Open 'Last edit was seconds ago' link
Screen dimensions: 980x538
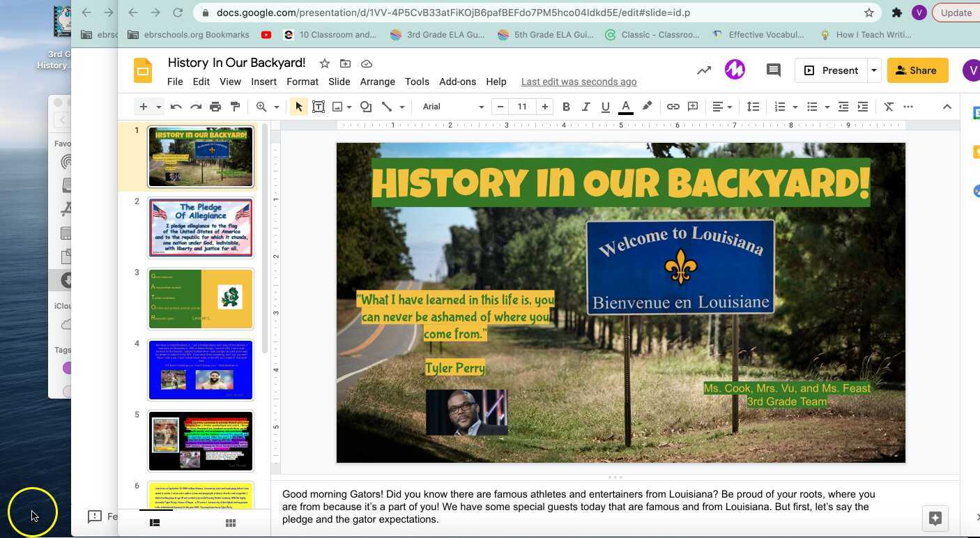point(579,82)
